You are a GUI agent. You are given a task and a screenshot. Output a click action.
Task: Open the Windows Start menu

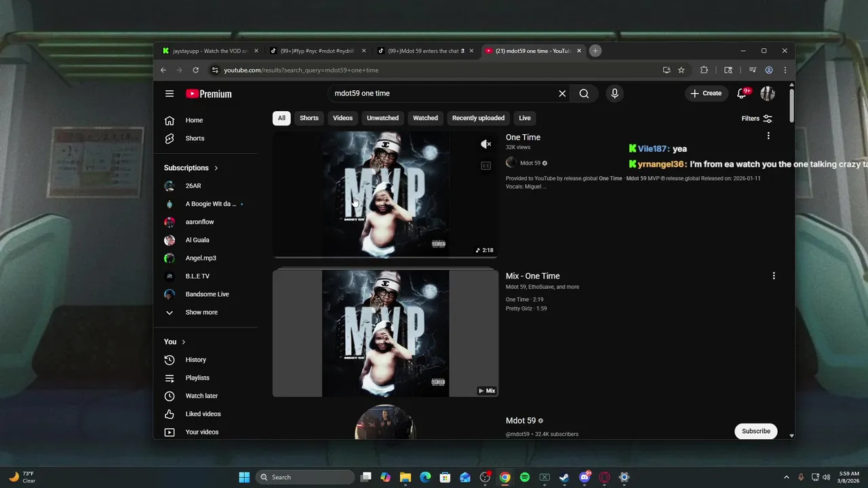tap(244, 477)
